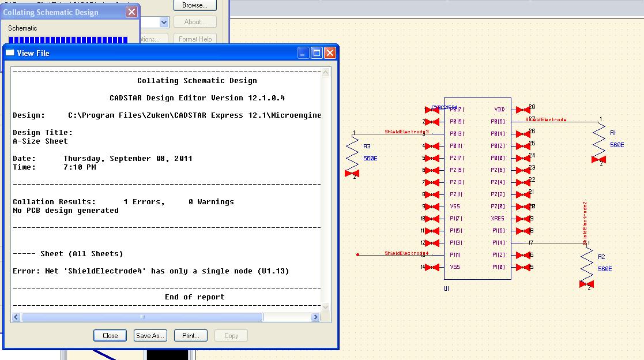Click the horizontal scrollbar right arrow

315,317
